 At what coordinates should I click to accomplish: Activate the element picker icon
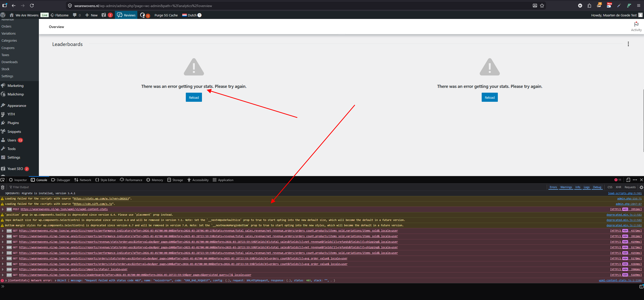[3, 180]
